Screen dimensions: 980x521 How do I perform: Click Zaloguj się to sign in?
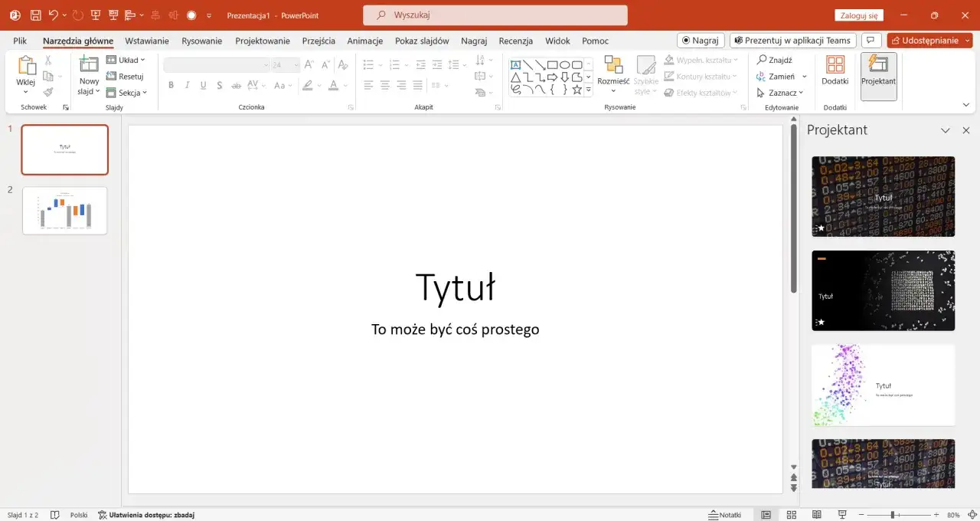tap(858, 15)
